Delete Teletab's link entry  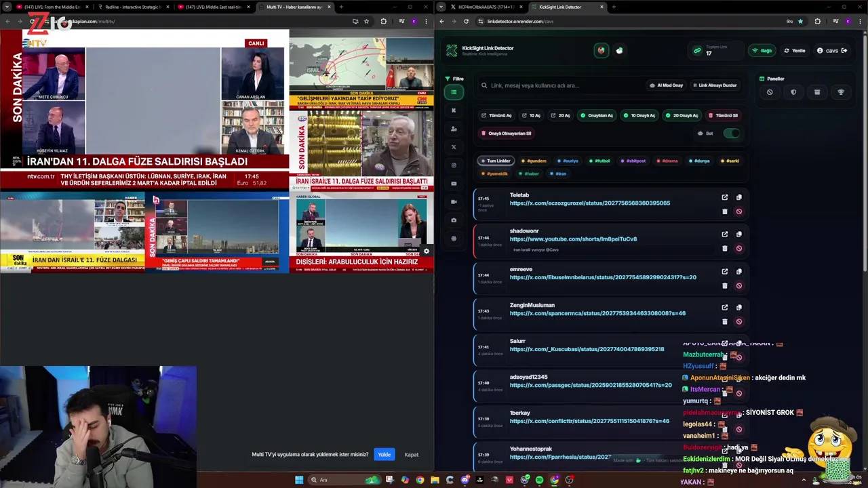coord(725,211)
